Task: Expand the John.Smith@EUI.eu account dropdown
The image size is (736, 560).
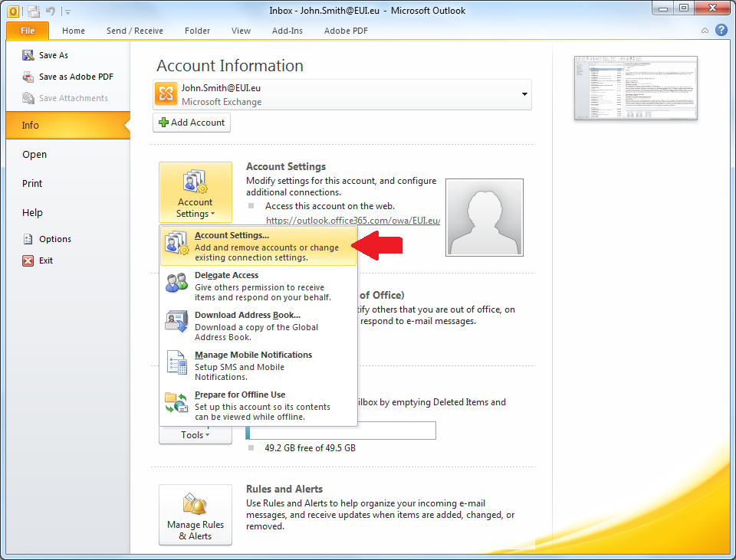Action: coord(525,94)
